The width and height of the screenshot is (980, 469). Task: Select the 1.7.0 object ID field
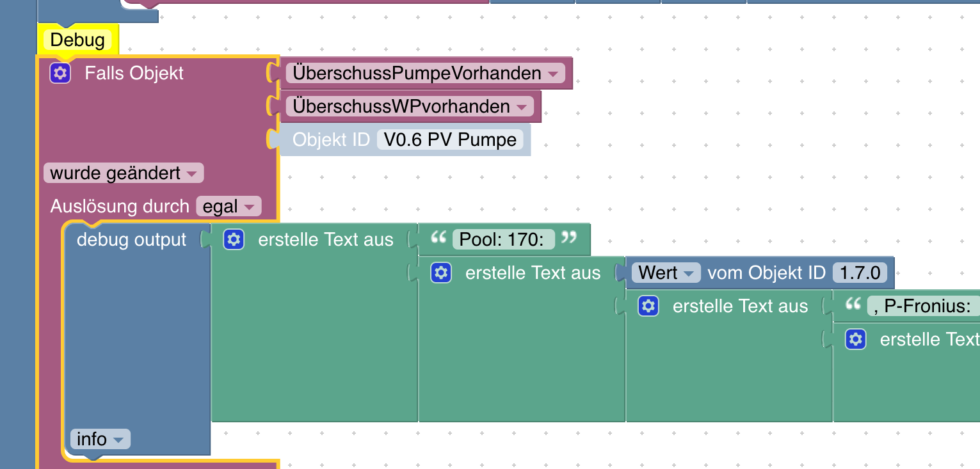click(x=860, y=273)
